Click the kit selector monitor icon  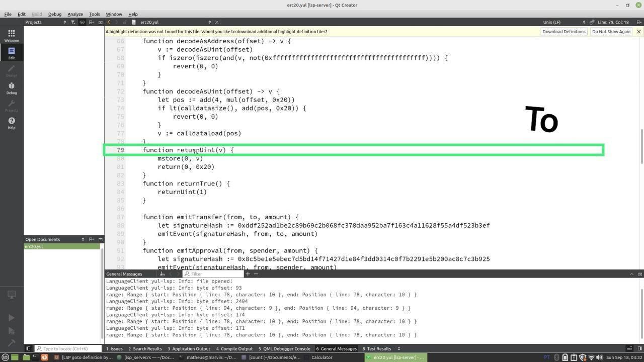point(12,295)
